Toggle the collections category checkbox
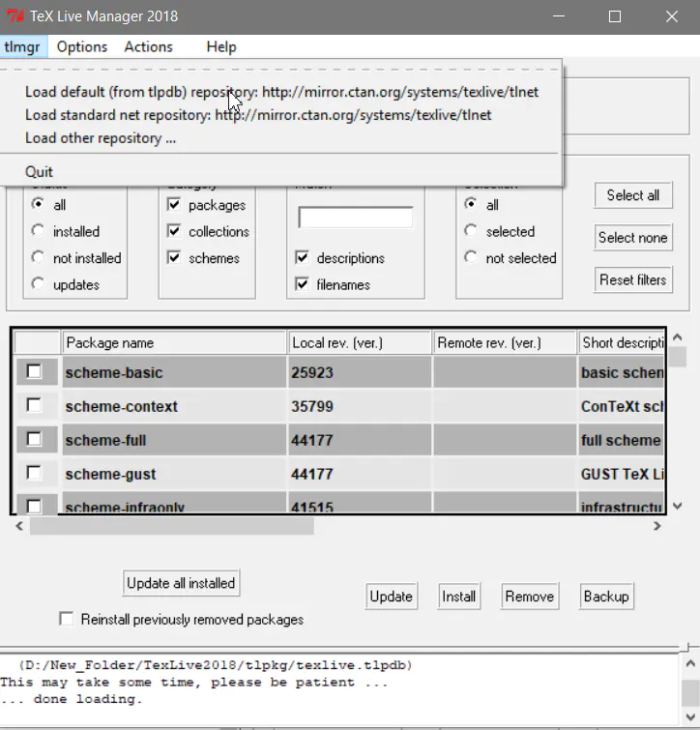Screen dimensions: 700x730 pyautogui.click(x=174, y=231)
